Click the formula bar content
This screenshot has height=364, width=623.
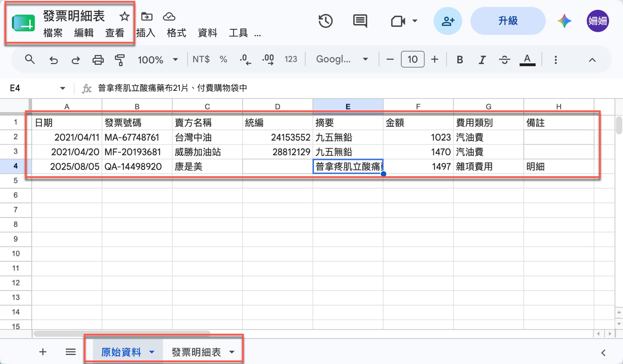tap(173, 89)
